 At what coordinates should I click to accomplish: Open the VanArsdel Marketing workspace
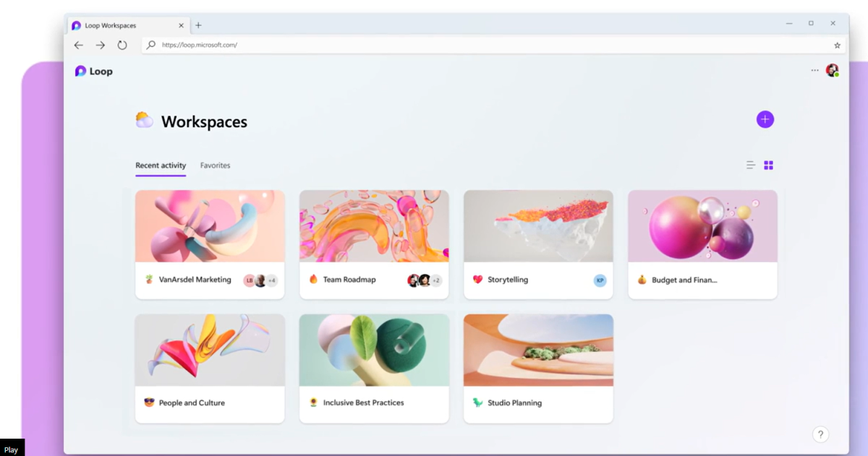pos(210,244)
